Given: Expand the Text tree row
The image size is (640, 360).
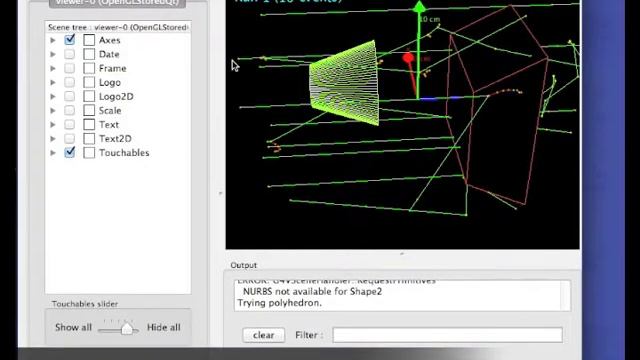Looking at the screenshot, I should (x=53, y=124).
